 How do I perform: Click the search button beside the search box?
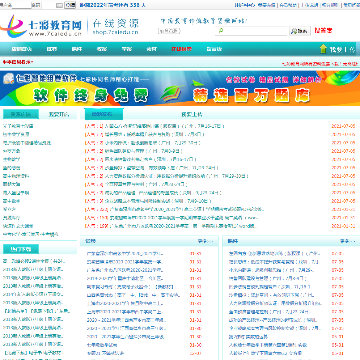300,31
